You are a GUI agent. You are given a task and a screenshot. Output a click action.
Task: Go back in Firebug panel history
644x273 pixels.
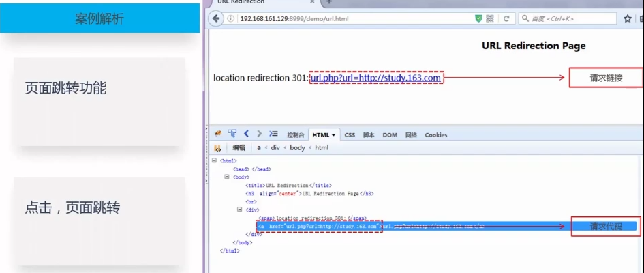(247, 134)
